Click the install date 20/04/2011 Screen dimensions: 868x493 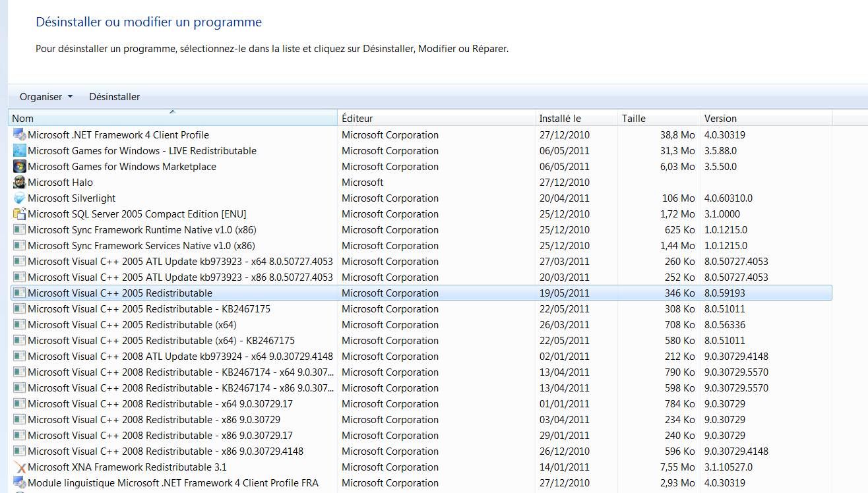coord(564,198)
